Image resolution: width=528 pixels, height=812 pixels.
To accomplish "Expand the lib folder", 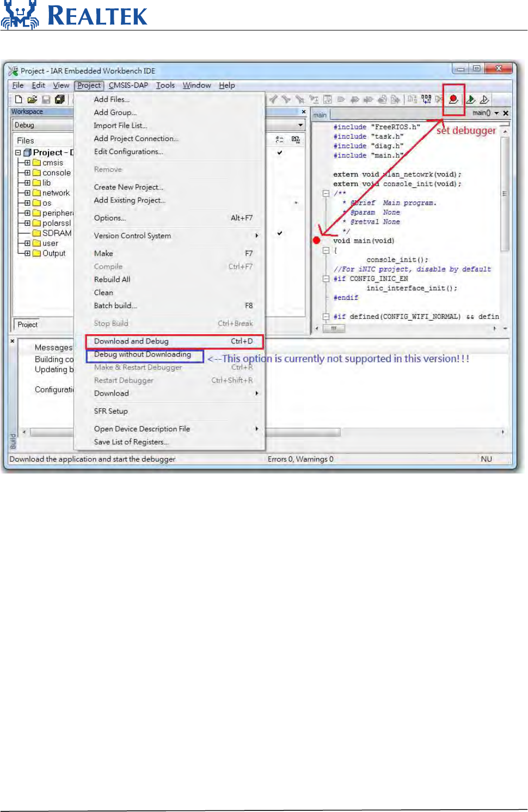I will pyautogui.click(x=27, y=183).
